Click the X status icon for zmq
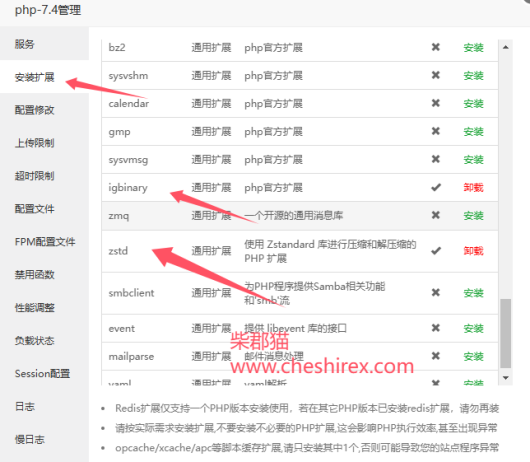Screen dimensions: 530x462 pos(436,215)
